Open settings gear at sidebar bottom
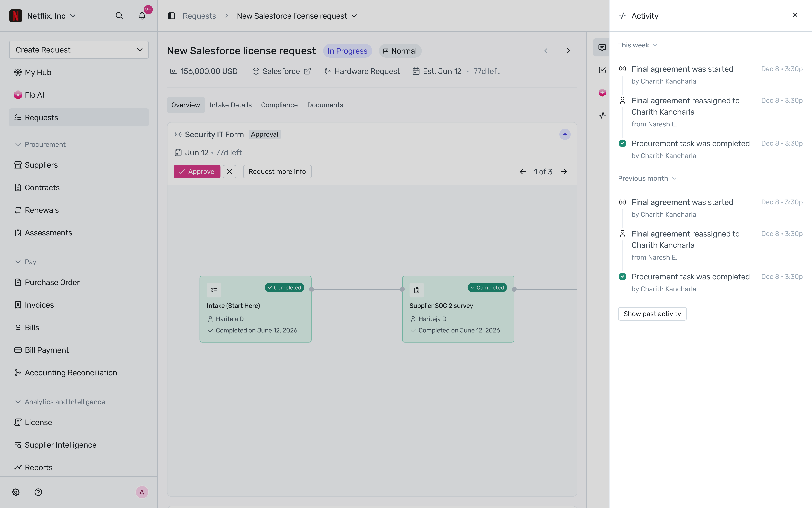This screenshot has width=812, height=508. click(16, 492)
